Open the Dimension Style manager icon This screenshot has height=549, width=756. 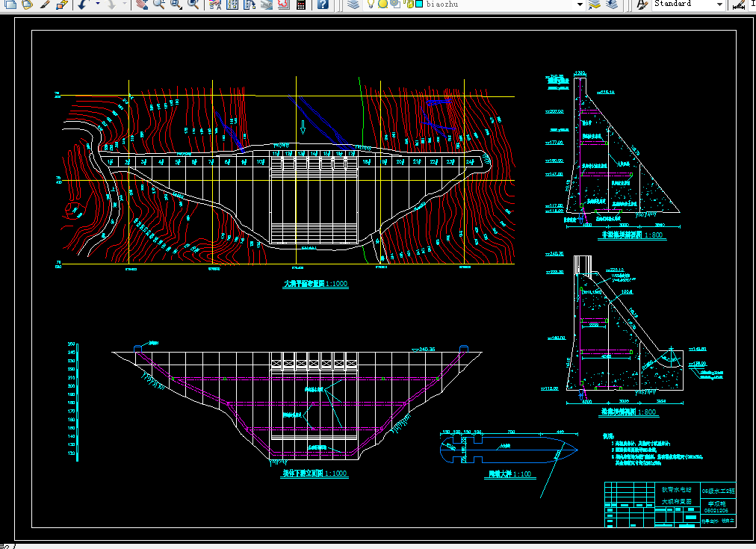pyautogui.click(x=738, y=4)
